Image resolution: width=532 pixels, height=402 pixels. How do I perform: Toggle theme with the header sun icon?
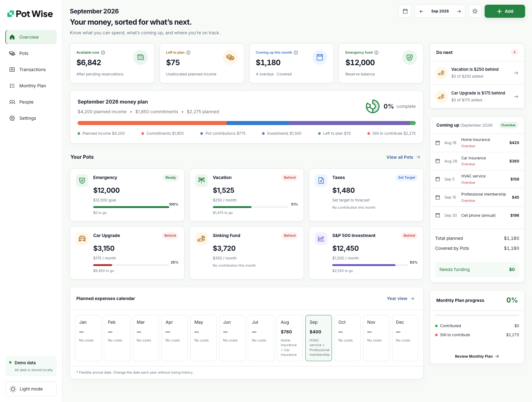pos(475,11)
